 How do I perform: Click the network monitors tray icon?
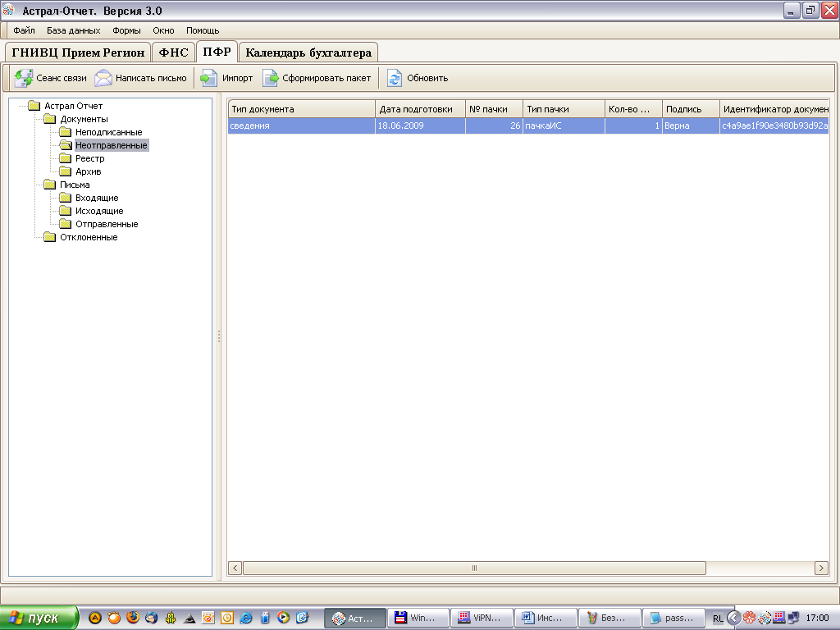coord(793,618)
